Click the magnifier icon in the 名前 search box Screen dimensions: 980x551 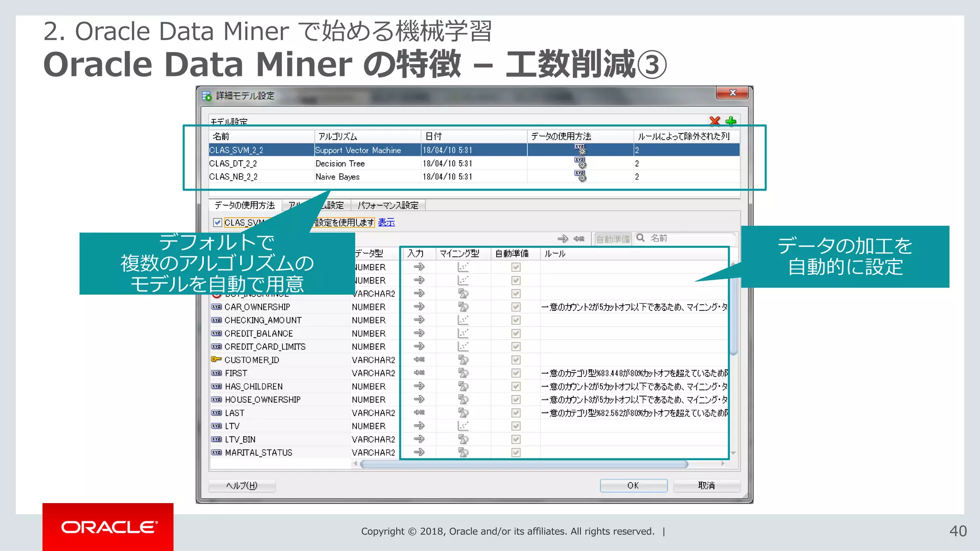pos(640,238)
